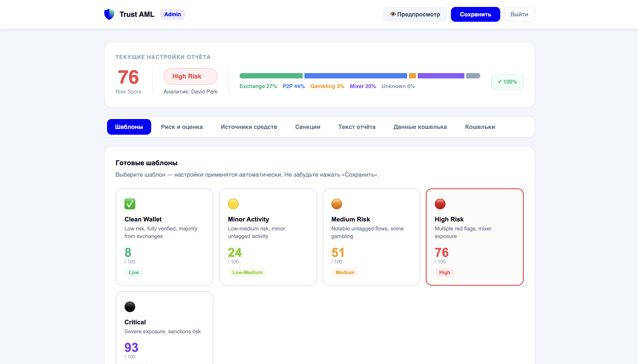Click the High tag on High Risk card
This screenshot has height=364, width=638.
(x=445, y=272)
